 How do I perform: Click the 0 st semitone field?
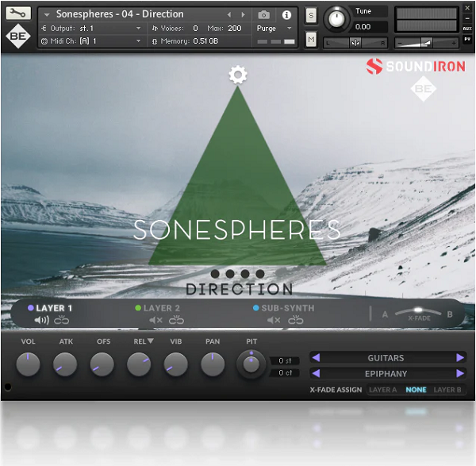285,360
